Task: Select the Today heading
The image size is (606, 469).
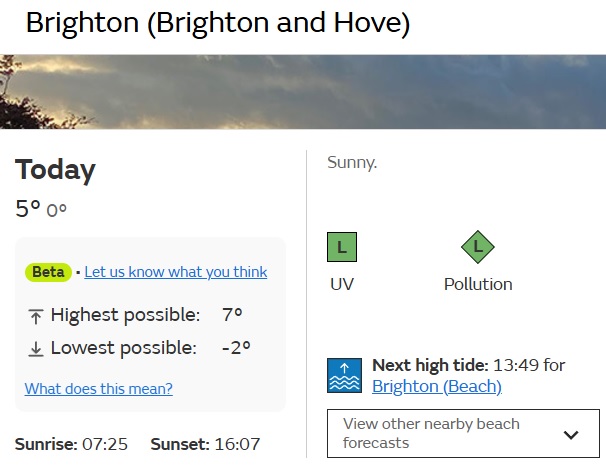Action: (55, 169)
